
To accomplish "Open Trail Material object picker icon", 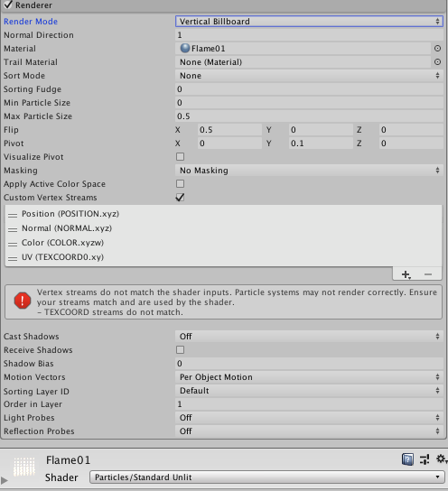I will (437, 62).
